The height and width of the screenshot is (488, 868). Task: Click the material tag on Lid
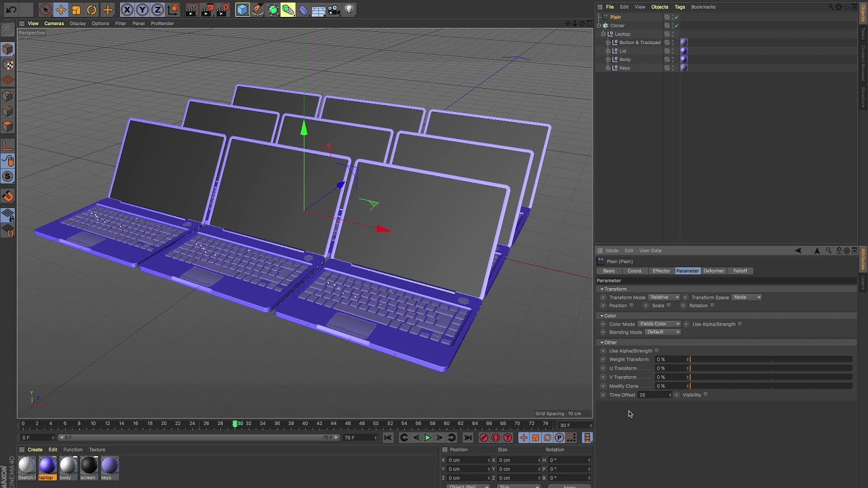pos(684,51)
